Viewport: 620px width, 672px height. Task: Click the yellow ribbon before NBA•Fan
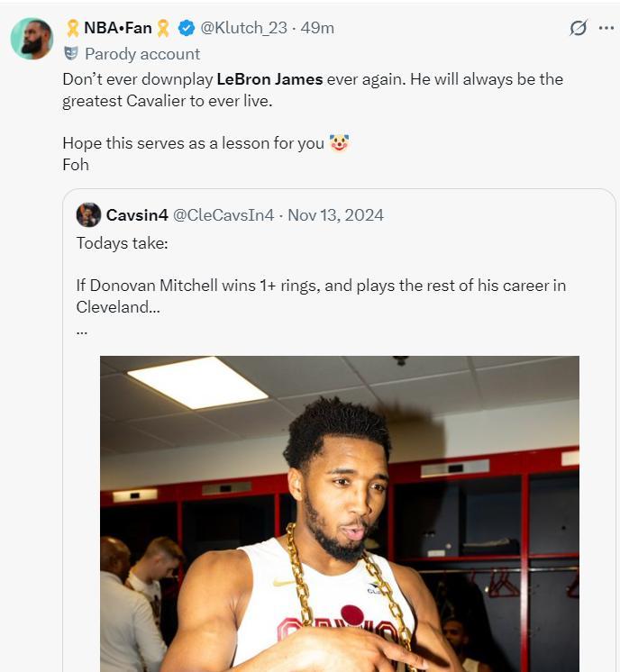[72, 28]
